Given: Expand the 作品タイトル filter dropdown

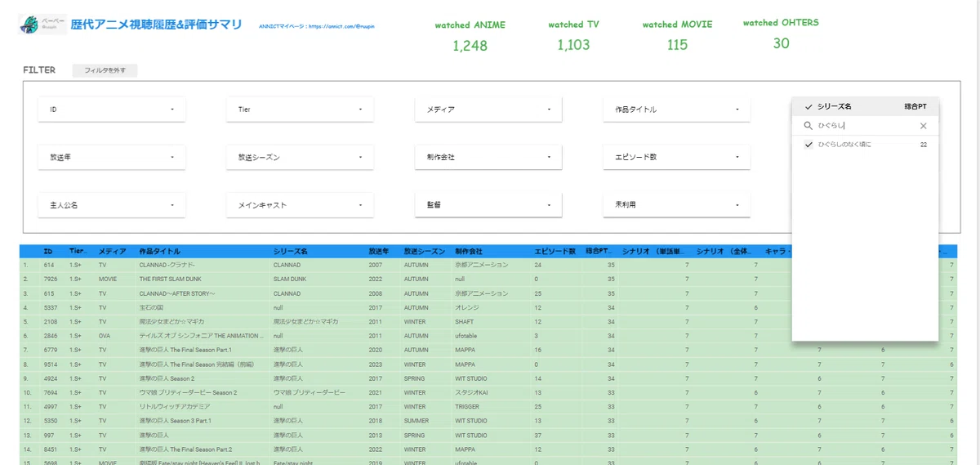Looking at the screenshot, I should pos(677,110).
